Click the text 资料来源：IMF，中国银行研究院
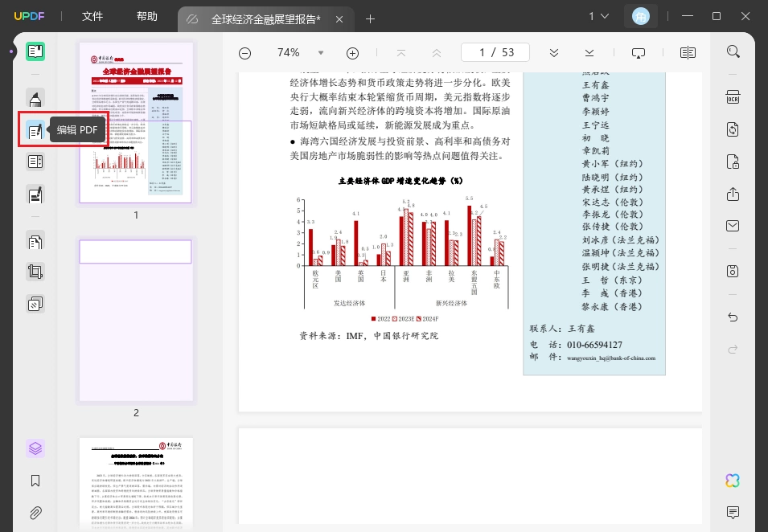 (x=369, y=336)
